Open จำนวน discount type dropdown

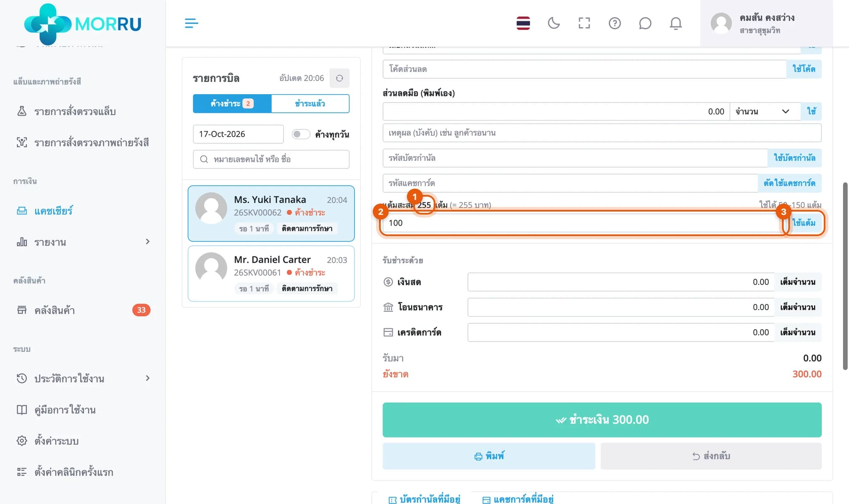click(765, 112)
